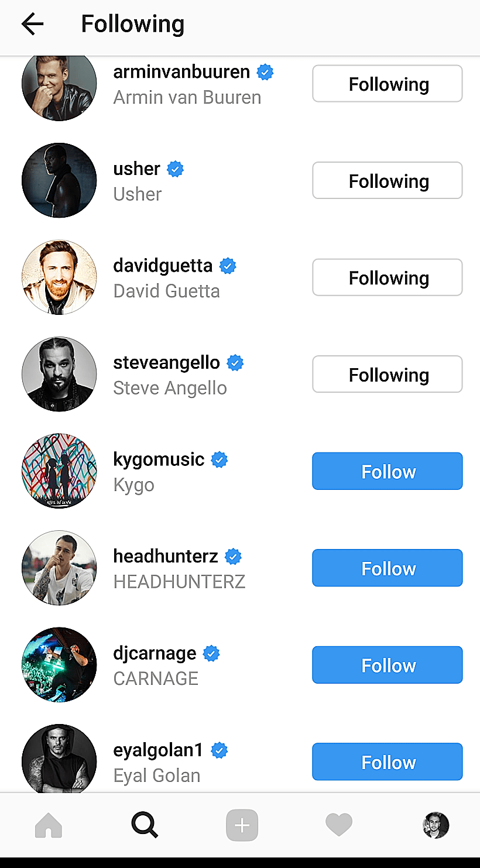
Task: Open the steveangello username link
Action: tap(166, 363)
